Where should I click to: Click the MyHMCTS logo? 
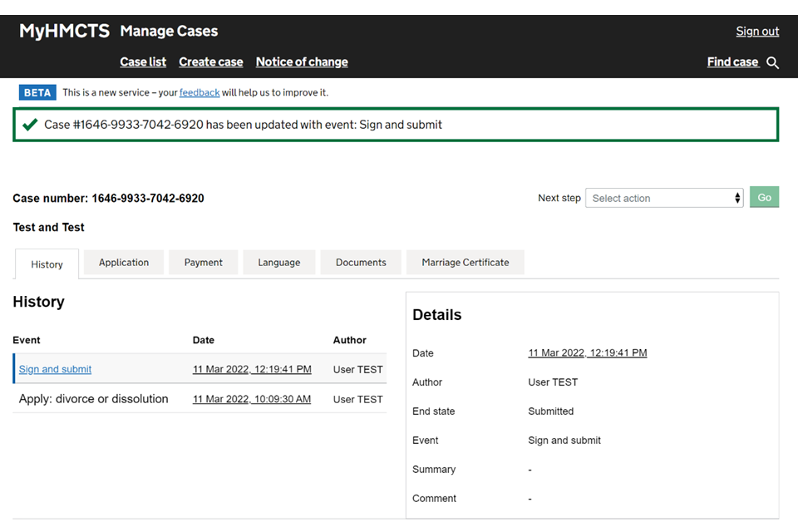pos(64,32)
